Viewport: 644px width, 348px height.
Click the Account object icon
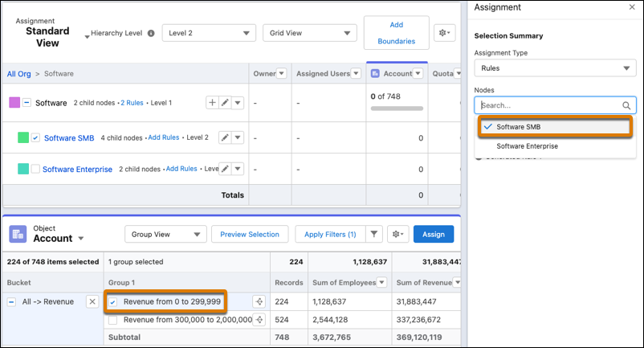[18, 234]
